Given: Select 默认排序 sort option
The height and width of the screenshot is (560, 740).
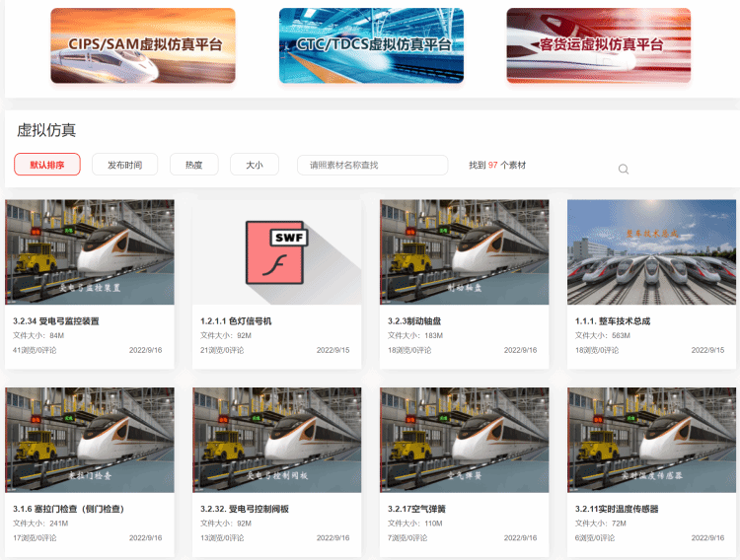Looking at the screenshot, I should pos(47,165).
